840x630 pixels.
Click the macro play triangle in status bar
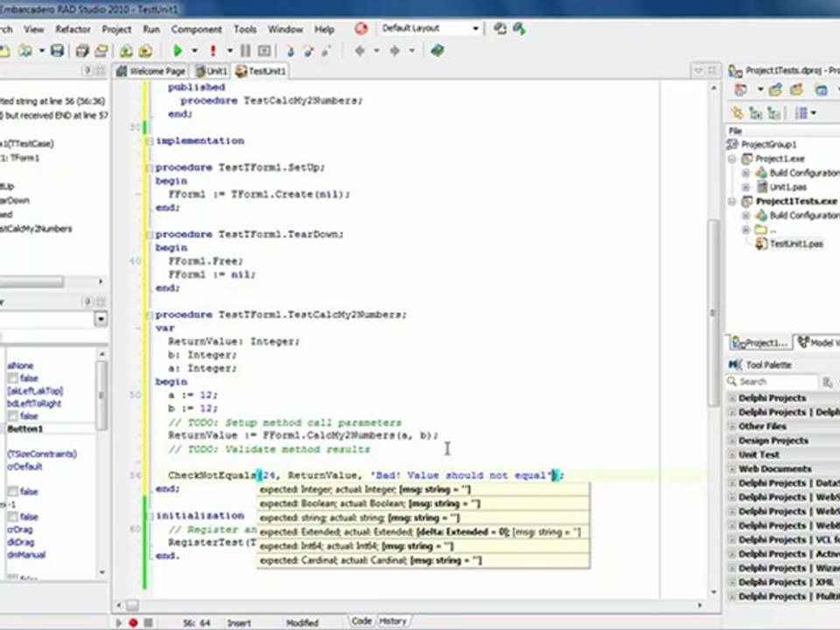coord(119,622)
